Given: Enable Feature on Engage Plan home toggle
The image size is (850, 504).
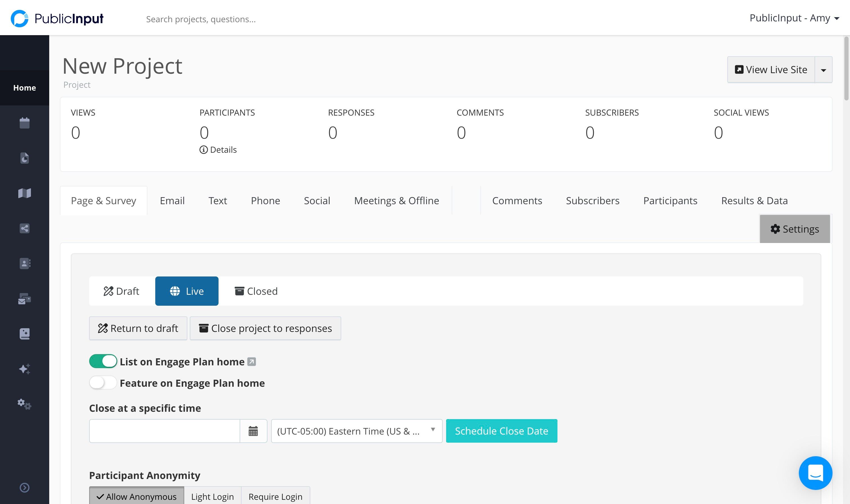Looking at the screenshot, I should click(x=103, y=383).
